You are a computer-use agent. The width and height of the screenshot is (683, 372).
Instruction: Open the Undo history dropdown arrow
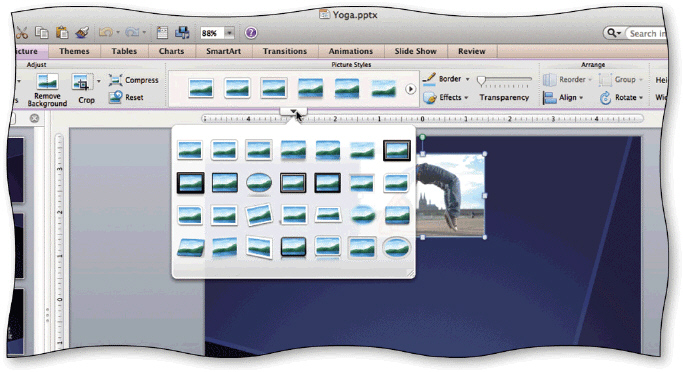(118, 33)
